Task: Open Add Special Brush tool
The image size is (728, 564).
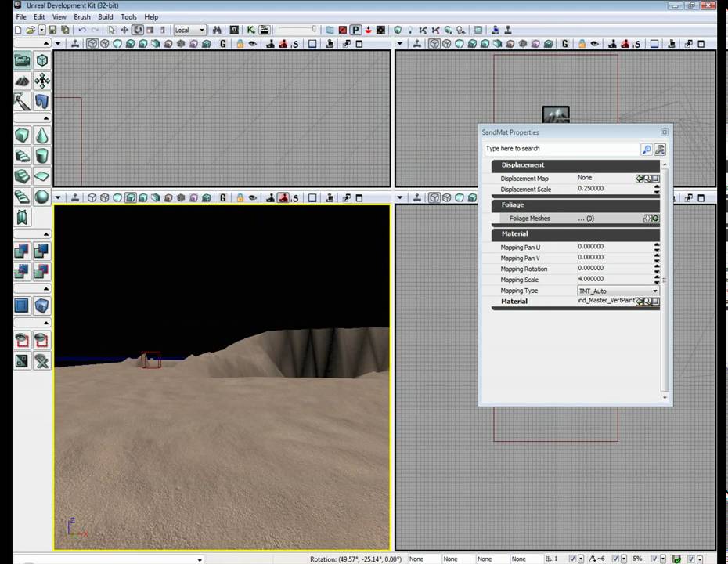Action: [22, 305]
